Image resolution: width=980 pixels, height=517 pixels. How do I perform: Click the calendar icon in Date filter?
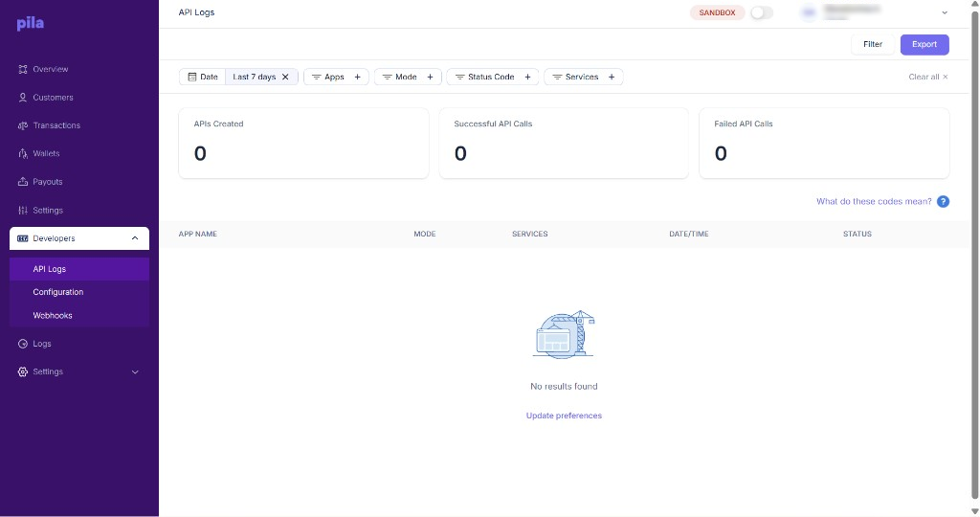pyautogui.click(x=192, y=77)
